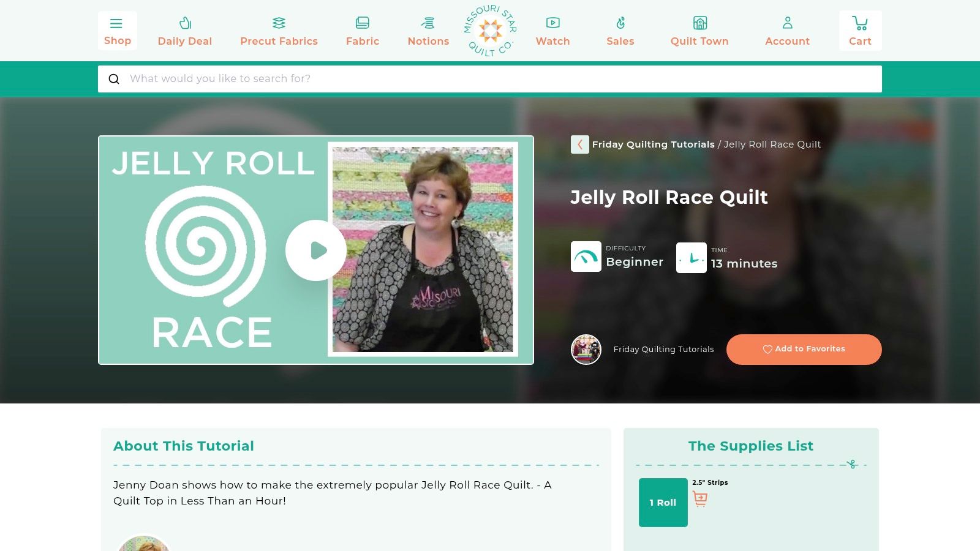Screen dimensions: 980x551
Task: Click the 2.5" Strips supply label
Action: tap(710, 482)
